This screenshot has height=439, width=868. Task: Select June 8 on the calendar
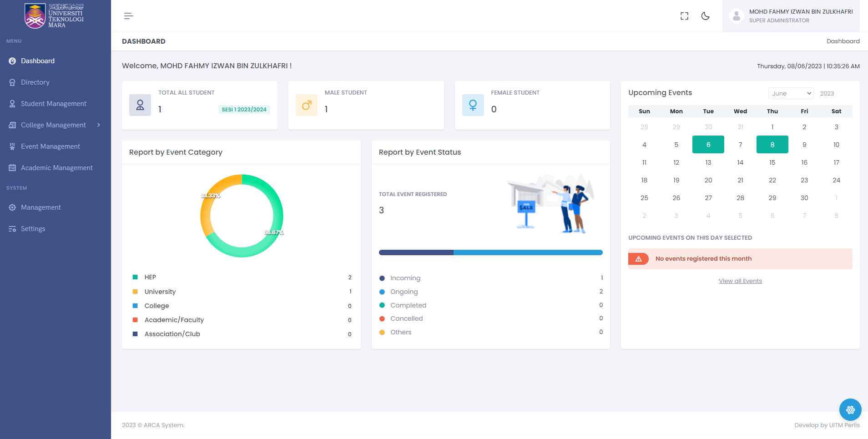click(x=772, y=145)
